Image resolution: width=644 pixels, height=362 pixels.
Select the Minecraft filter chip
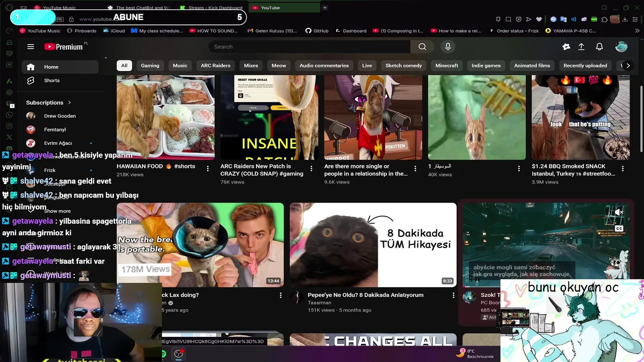pyautogui.click(x=447, y=65)
